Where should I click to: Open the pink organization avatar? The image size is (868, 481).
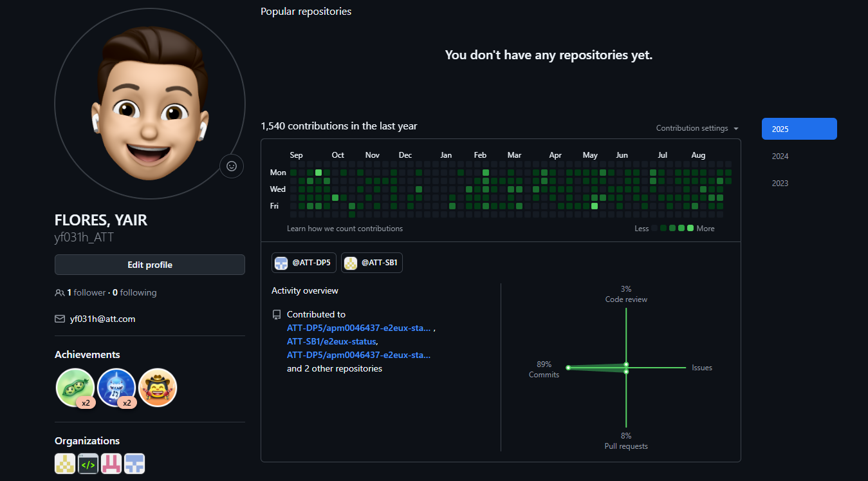[111, 464]
